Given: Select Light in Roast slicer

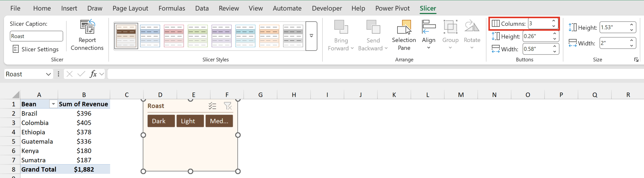Looking at the screenshot, I should 190,121.
